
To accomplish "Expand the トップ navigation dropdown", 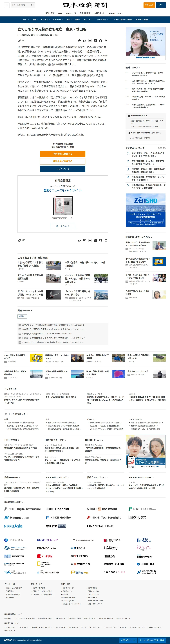I will point(26,20).
